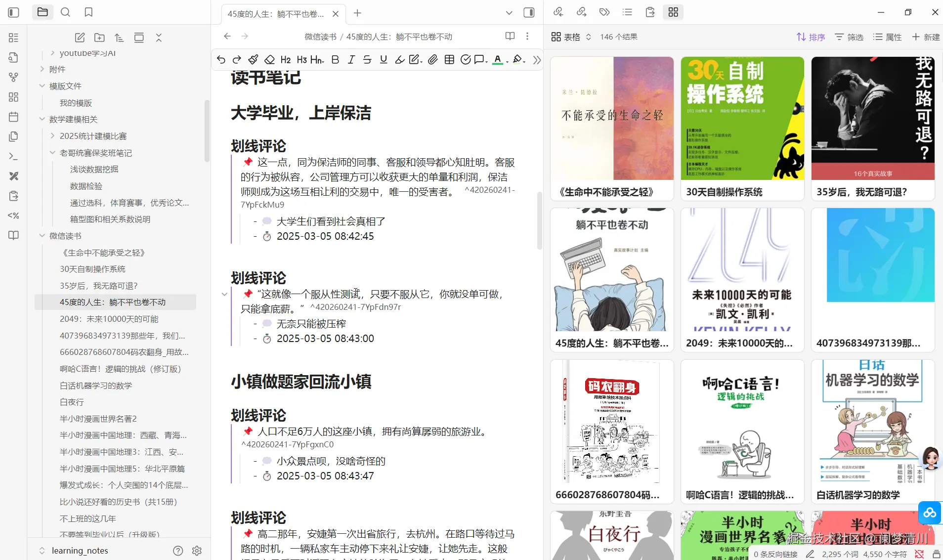Open the graph view from ribbon
Viewport: 943px width, 560px height.
pyautogui.click(x=14, y=77)
